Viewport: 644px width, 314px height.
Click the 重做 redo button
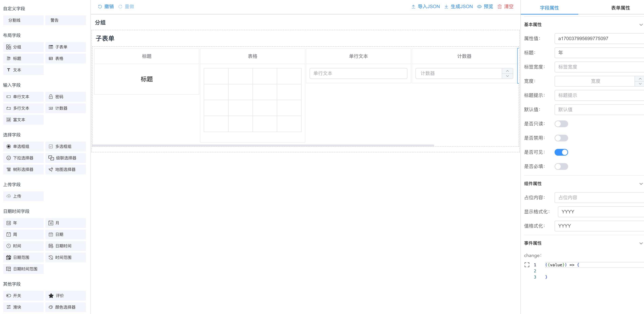point(126,6)
